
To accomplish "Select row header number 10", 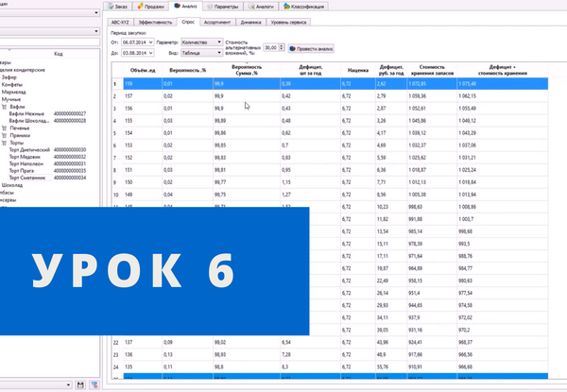I will click(x=117, y=195).
